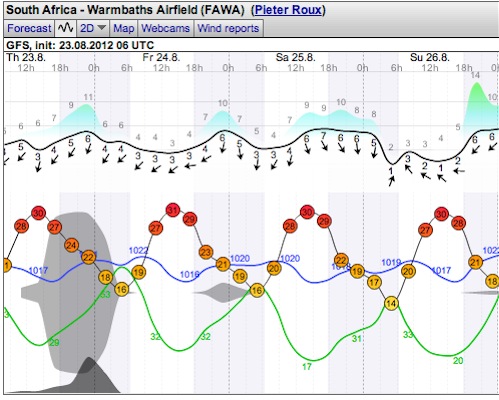Viewport: 499px width, 400px height.
Task: Click the yellow 14 temperature marker
Action: [x=391, y=303]
